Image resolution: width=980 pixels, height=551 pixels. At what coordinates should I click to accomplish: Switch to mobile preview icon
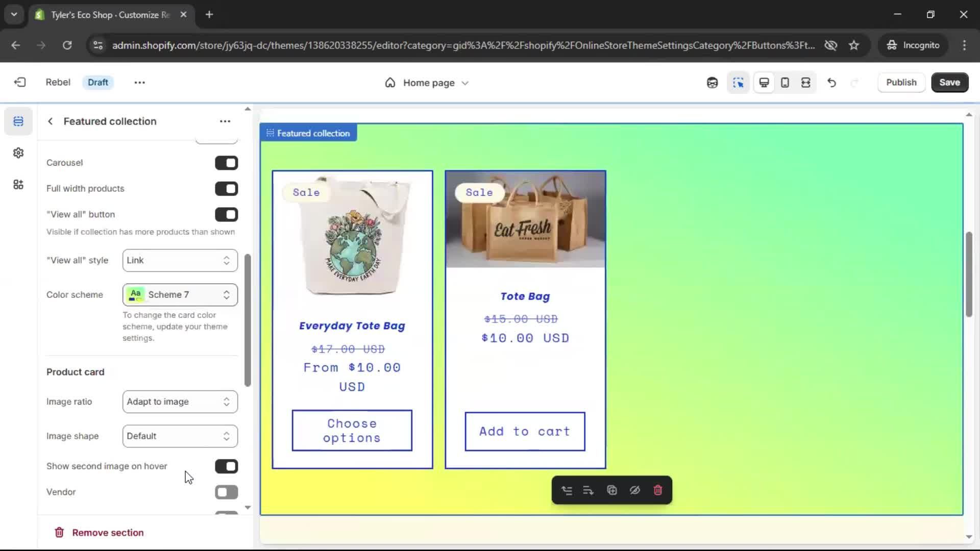(x=785, y=83)
